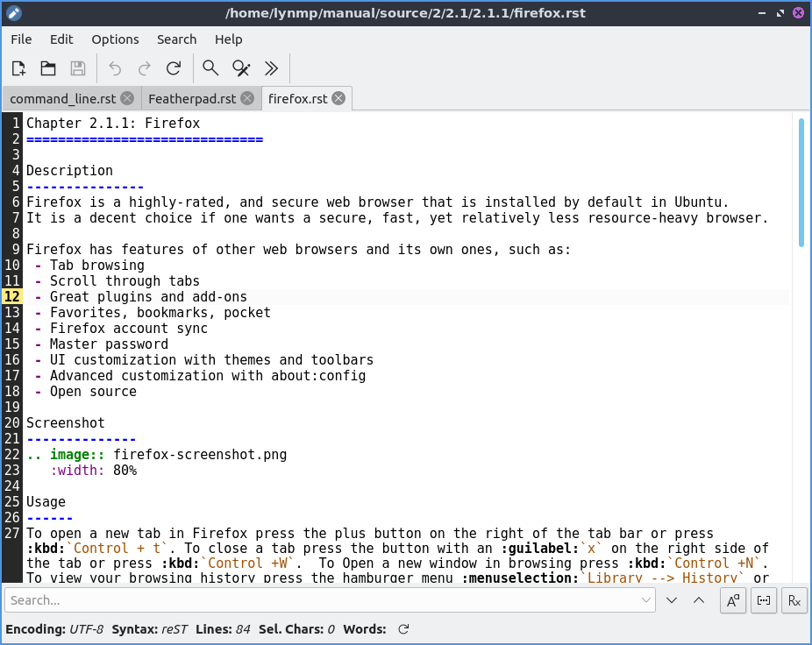
Task: Click the vertical scrollbar handle
Action: [x=801, y=182]
